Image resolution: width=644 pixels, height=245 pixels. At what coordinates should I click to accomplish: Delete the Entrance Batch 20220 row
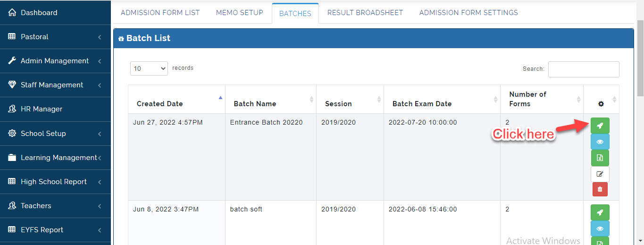(x=600, y=189)
